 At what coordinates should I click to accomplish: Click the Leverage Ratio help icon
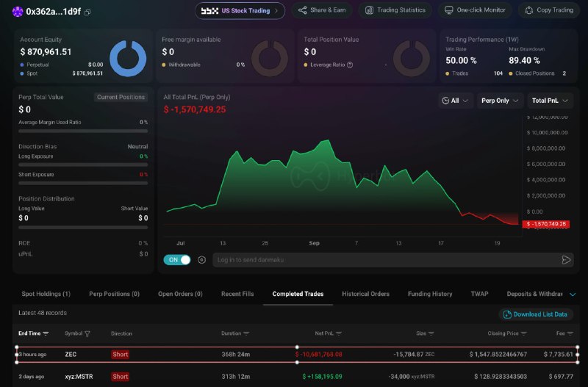(350, 65)
